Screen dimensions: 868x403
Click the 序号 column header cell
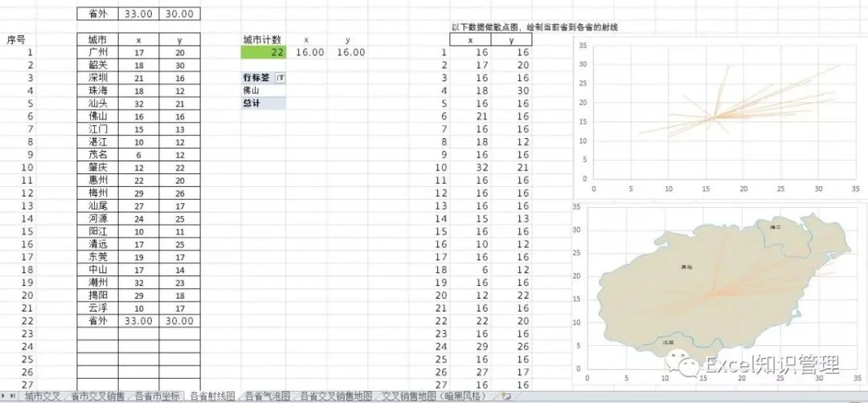(x=16, y=40)
